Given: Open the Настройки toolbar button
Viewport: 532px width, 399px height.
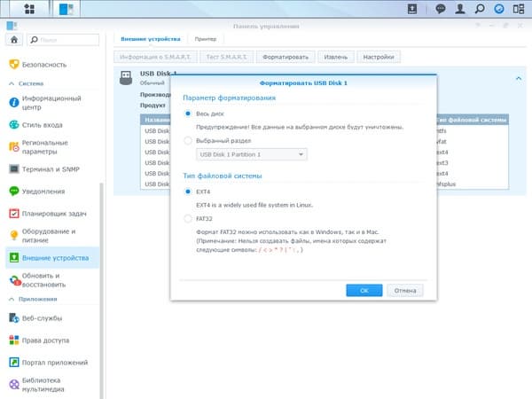Looking at the screenshot, I should (x=379, y=57).
